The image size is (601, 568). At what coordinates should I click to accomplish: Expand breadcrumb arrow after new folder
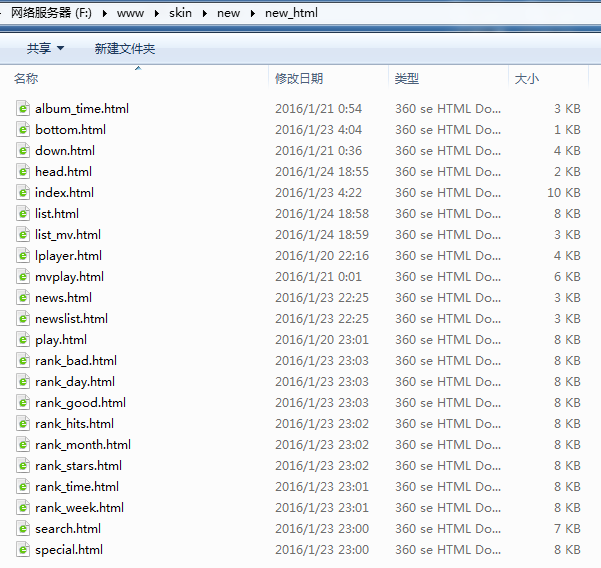[253, 13]
